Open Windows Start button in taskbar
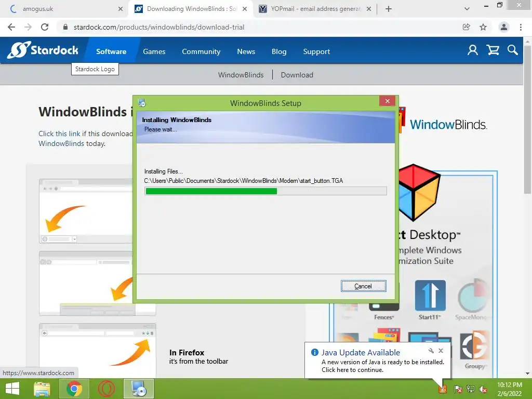 pos(12,389)
